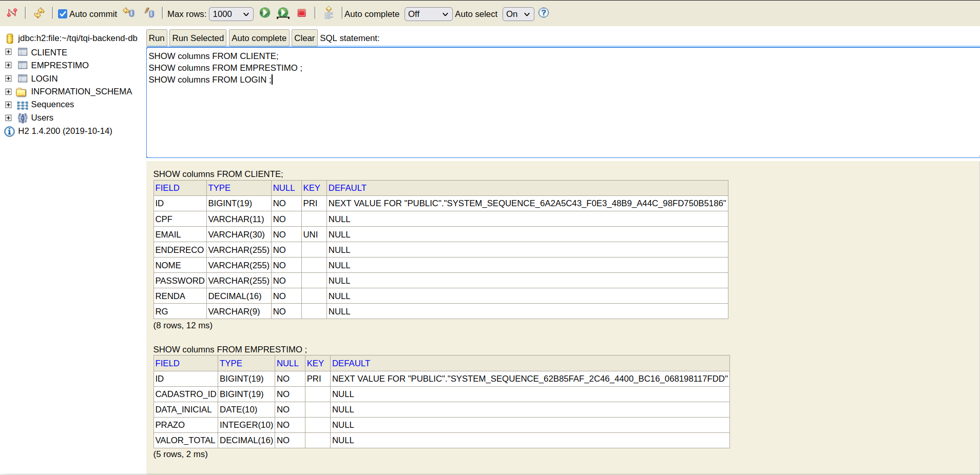
Task: Click the INFORMATION_SCHEMA folder icon
Action: (x=22, y=92)
